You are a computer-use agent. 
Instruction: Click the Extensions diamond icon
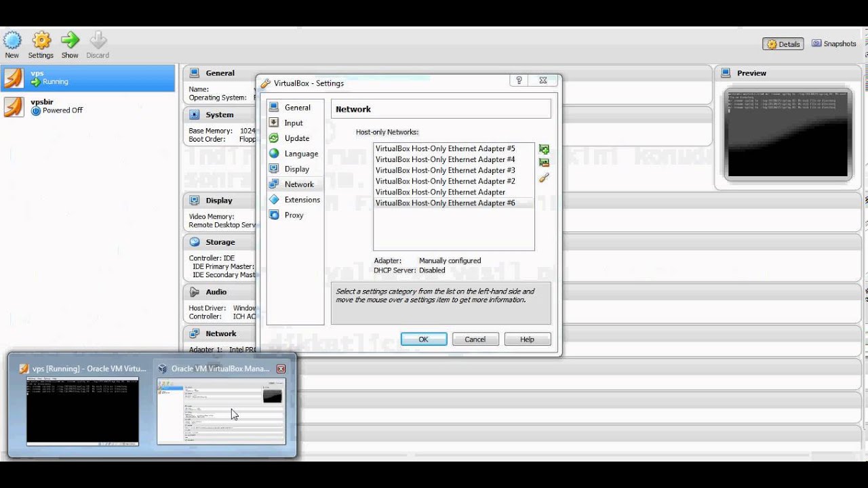(x=274, y=199)
